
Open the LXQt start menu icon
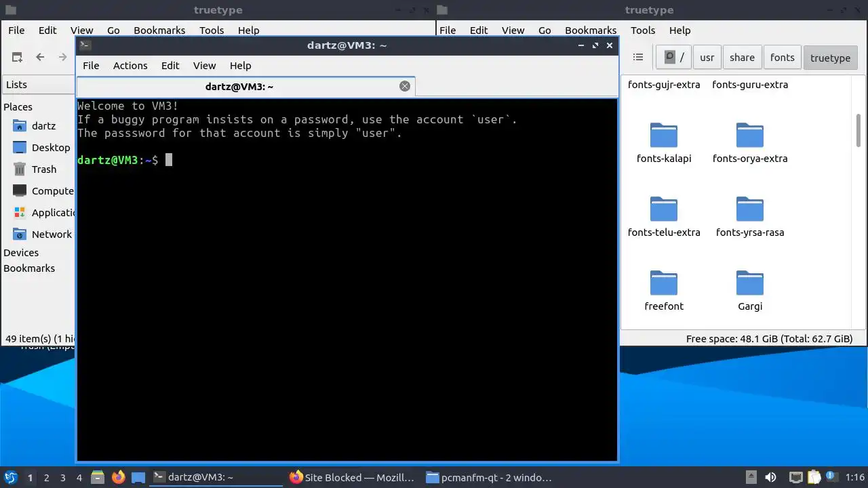[10, 477]
